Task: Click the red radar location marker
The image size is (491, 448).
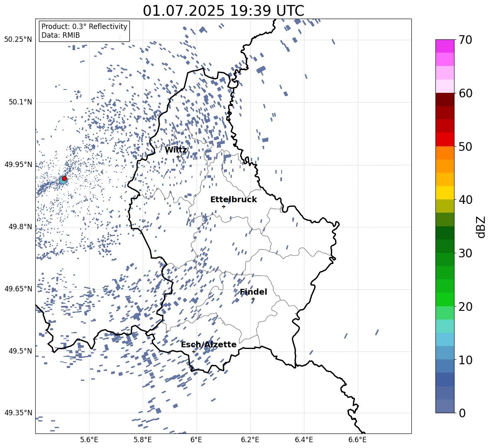Action: (x=64, y=179)
